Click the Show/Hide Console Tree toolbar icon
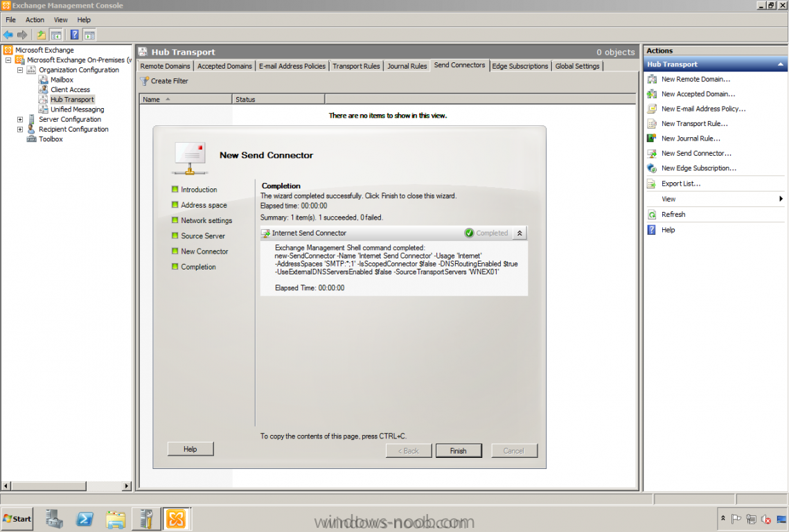This screenshot has width=789, height=532. click(x=56, y=35)
